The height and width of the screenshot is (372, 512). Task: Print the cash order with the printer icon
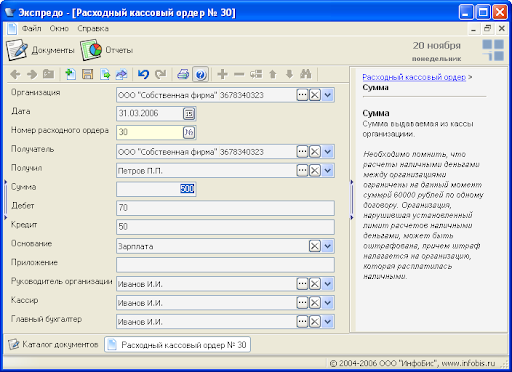(183, 74)
